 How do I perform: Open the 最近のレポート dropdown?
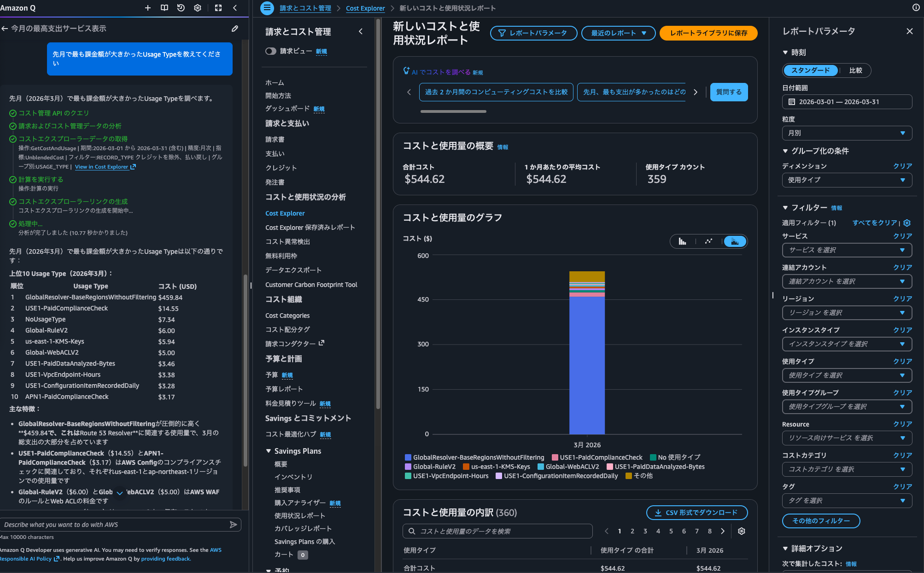tap(618, 33)
